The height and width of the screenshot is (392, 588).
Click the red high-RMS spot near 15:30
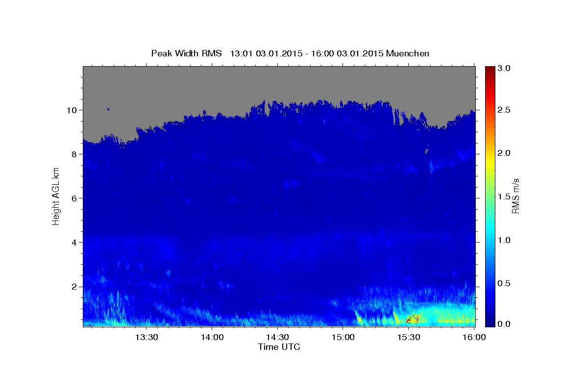(412, 319)
